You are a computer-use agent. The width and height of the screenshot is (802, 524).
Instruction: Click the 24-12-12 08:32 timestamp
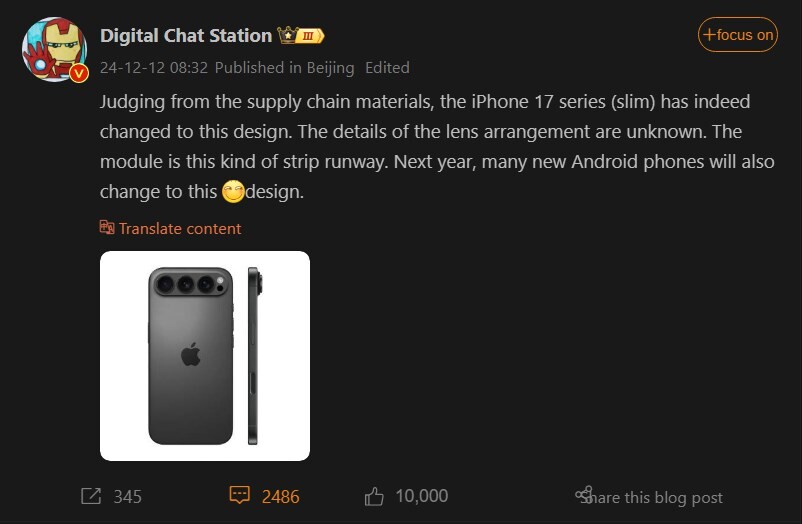[154, 68]
